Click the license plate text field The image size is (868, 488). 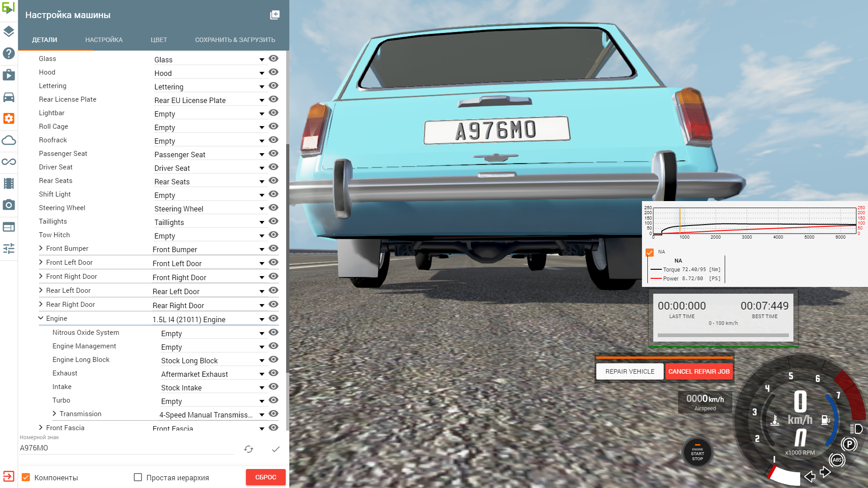127,448
